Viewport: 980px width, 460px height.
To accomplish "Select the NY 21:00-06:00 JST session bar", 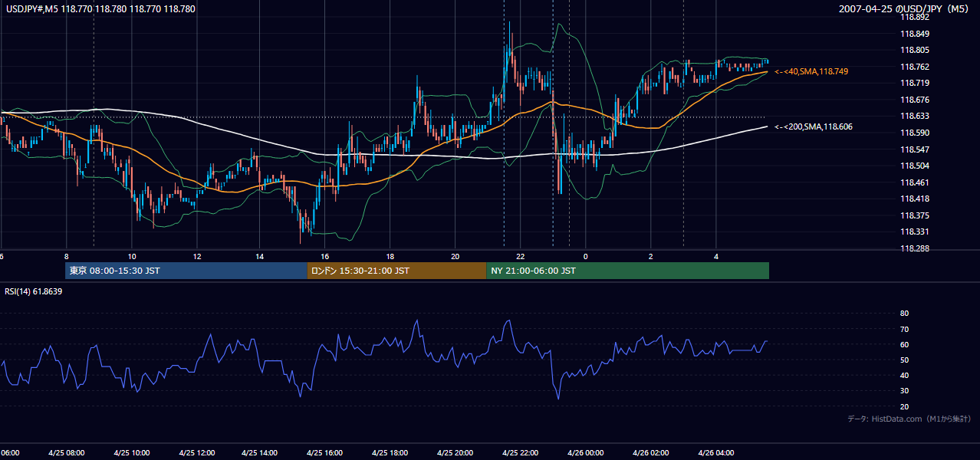I will coord(627,271).
